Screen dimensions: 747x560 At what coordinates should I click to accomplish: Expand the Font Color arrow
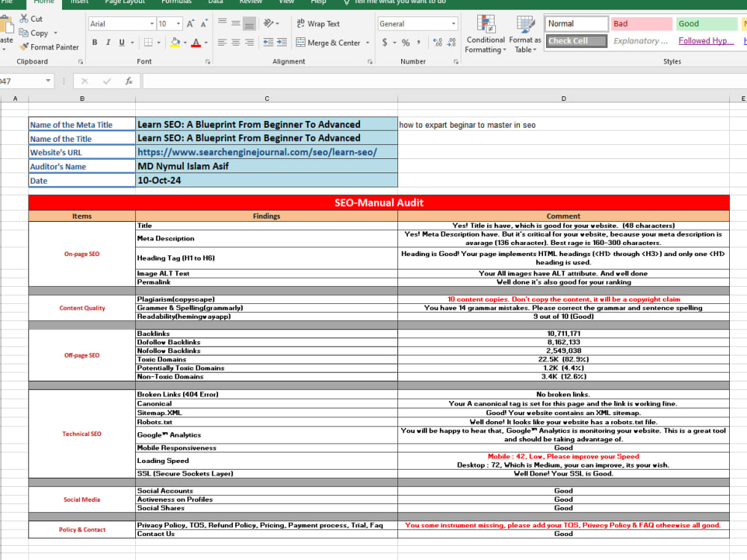click(206, 43)
